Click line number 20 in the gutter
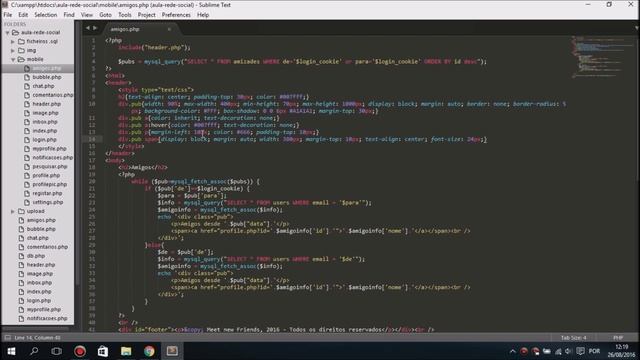Viewport: 640px width, 360px height. tap(92, 181)
